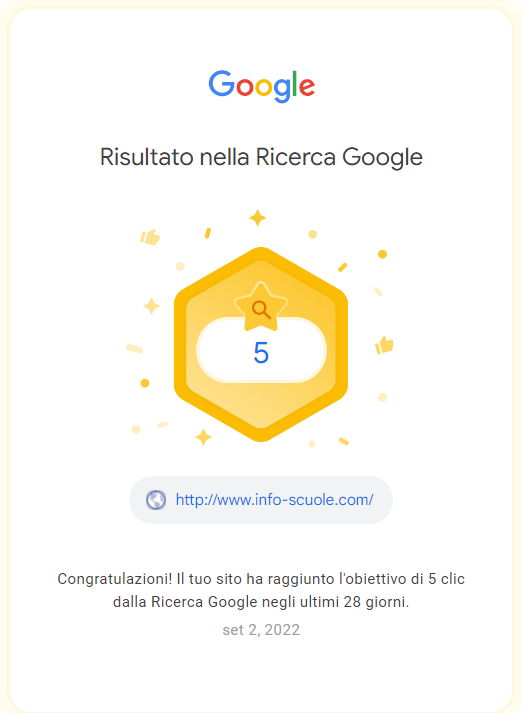
Task: Click the date "set 2, 2022"
Action: click(x=261, y=630)
